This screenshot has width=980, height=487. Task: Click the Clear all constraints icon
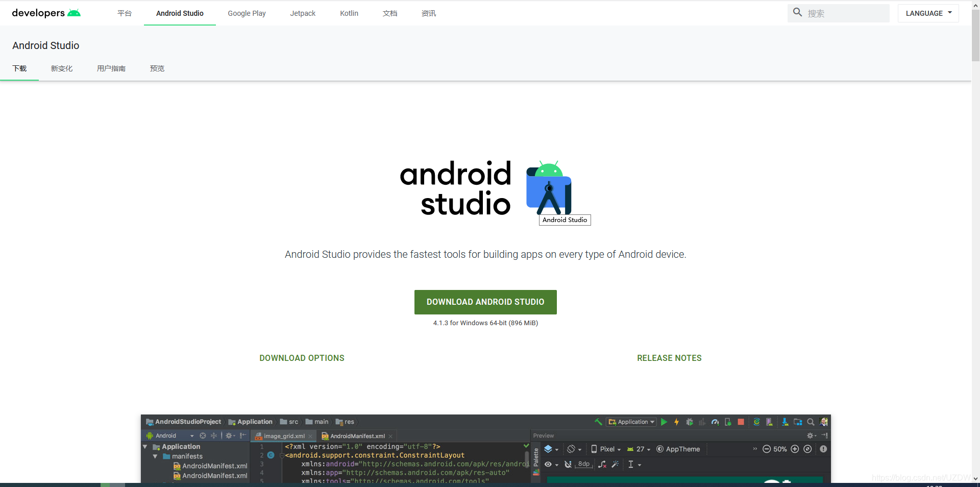(602, 464)
